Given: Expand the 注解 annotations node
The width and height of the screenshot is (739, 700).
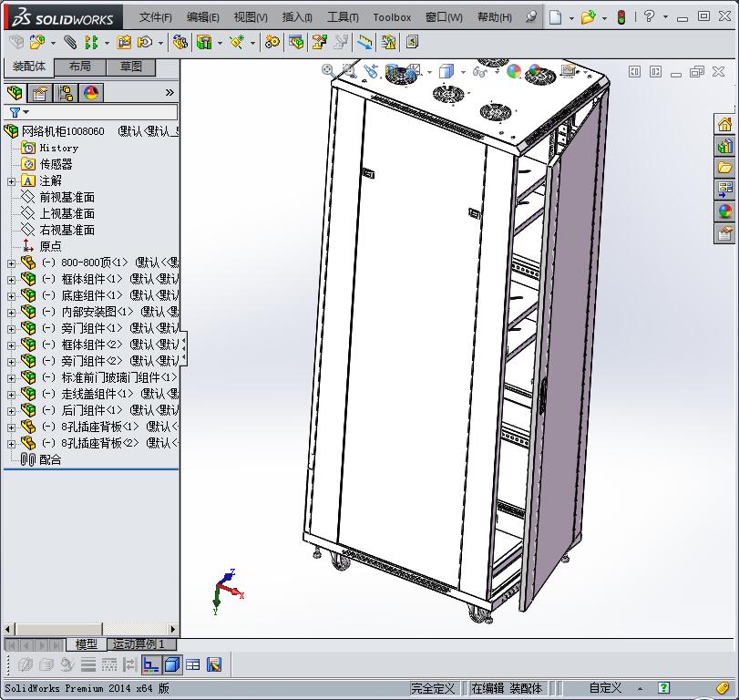Looking at the screenshot, I should (8, 180).
